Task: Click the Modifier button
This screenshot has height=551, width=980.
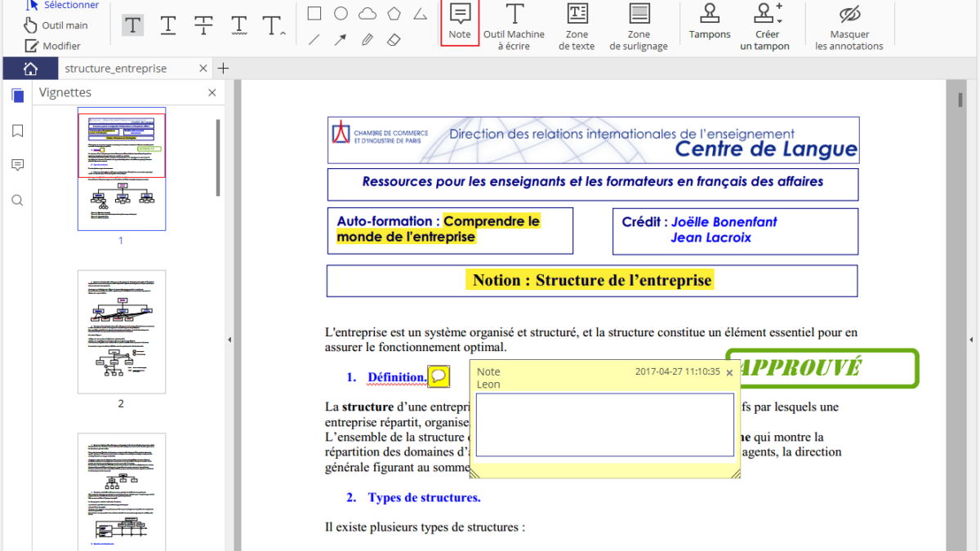Action: 53,46
